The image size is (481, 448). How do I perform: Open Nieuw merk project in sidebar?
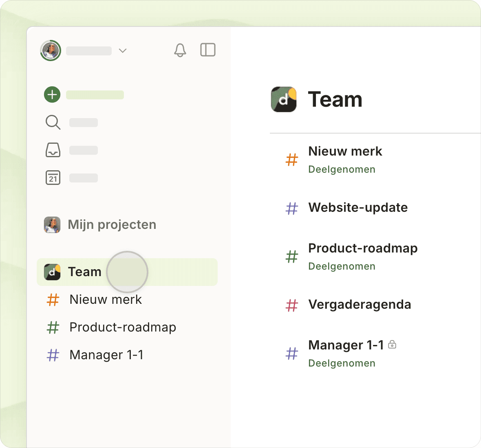(106, 299)
